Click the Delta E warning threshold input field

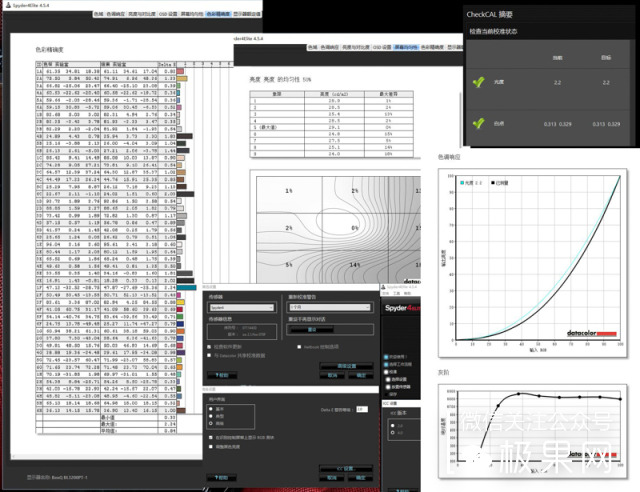tap(361, 410)
